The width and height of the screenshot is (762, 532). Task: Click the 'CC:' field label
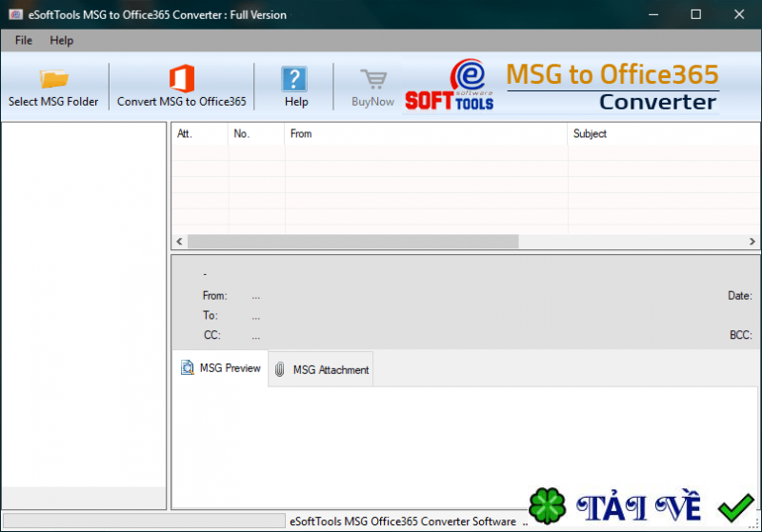click(x=211, y=335)
